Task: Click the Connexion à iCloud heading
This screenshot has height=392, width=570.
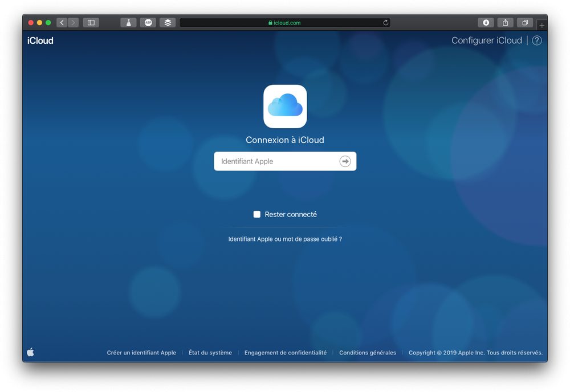Action: point(285,140)
